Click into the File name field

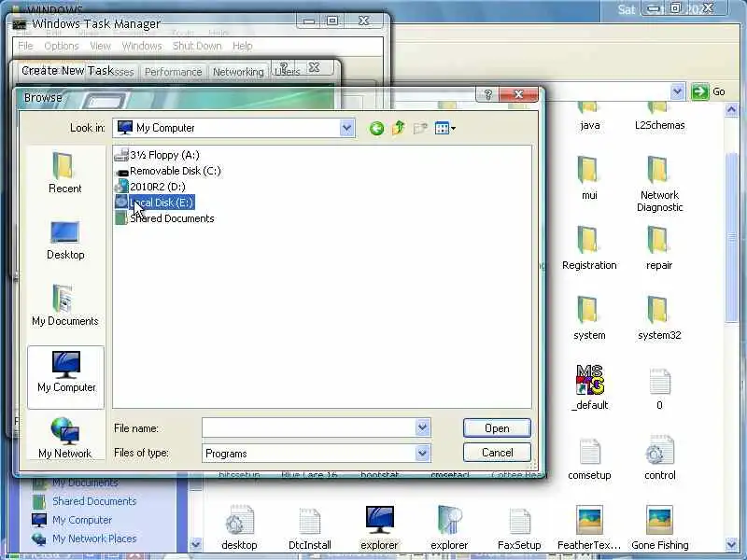(x=309, y=427)
